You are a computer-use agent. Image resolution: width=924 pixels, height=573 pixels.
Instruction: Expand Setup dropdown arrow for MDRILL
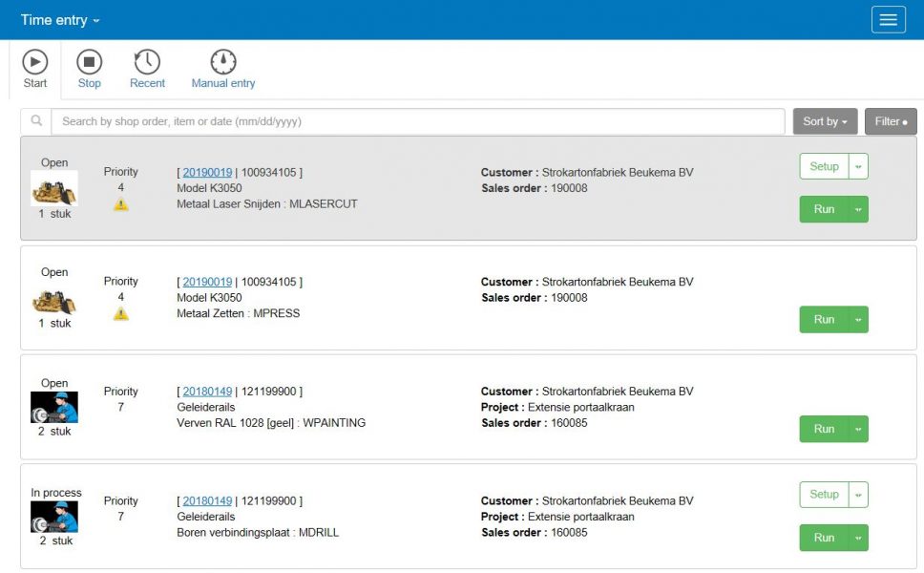858,495
